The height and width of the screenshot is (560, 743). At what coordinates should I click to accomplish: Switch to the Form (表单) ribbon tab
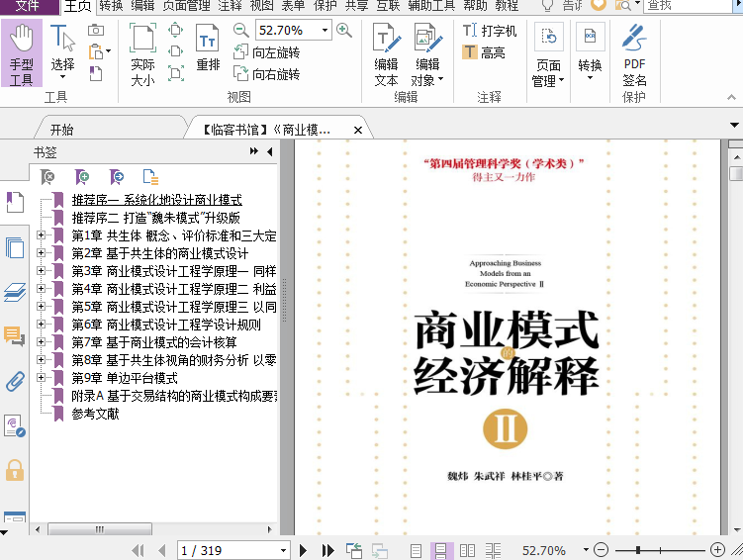coord(293,6)
